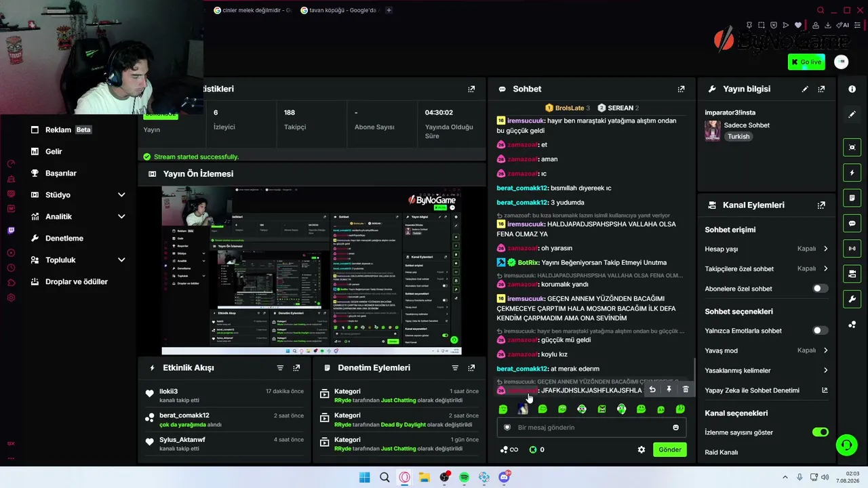Pop out the Sohbet chat panel

coord(681,89)
